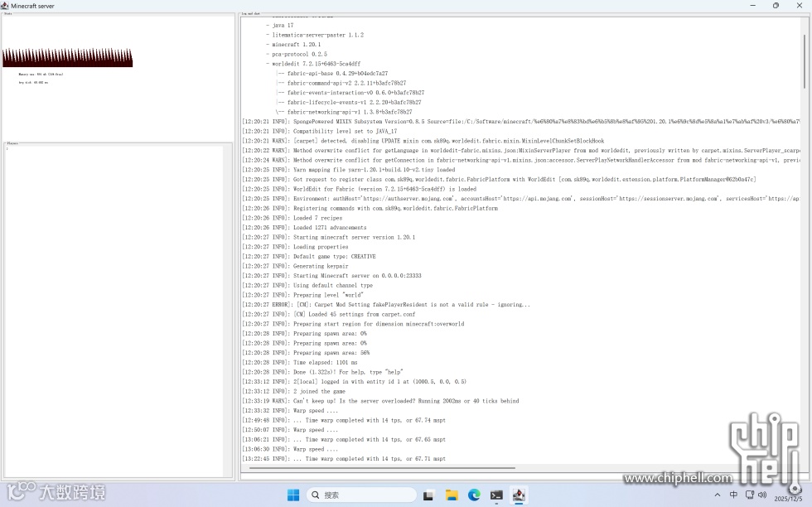Click the memory usage graph
The width and height of the screenshot is (812, 507).
coord(67,57)
